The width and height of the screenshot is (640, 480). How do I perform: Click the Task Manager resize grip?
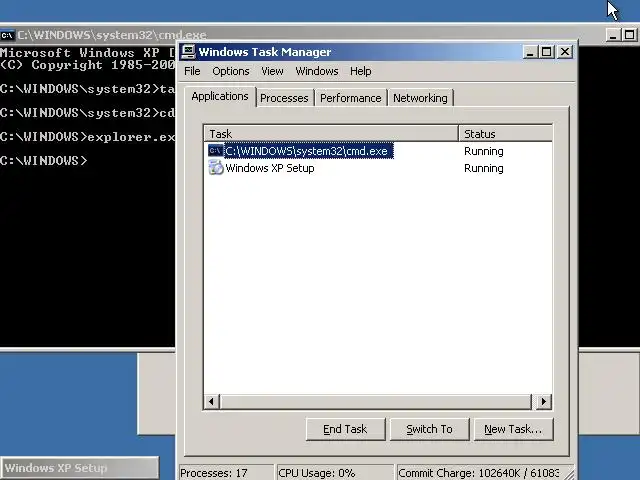pyautogui.click(x=569, y=473)
